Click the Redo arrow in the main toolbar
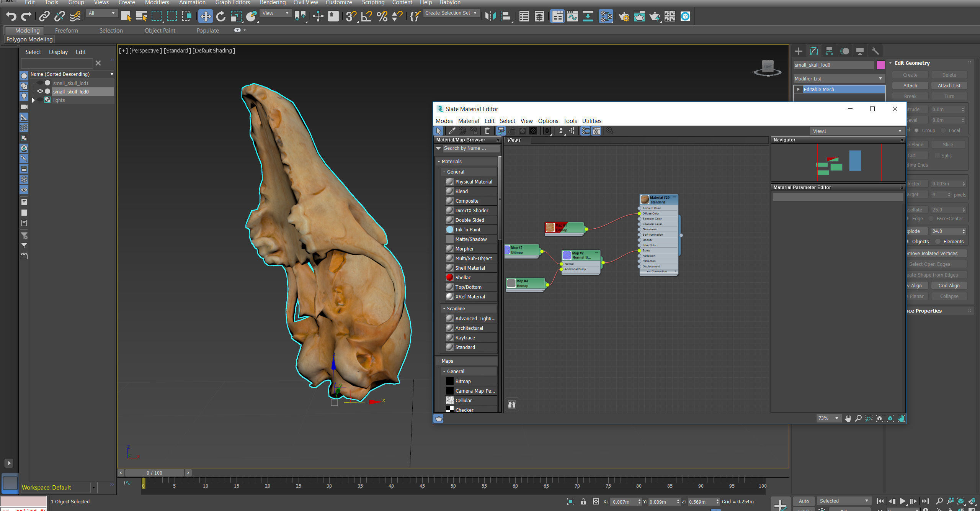The height and width of the screenshot is (511, 980). click(x=26, y=16)
